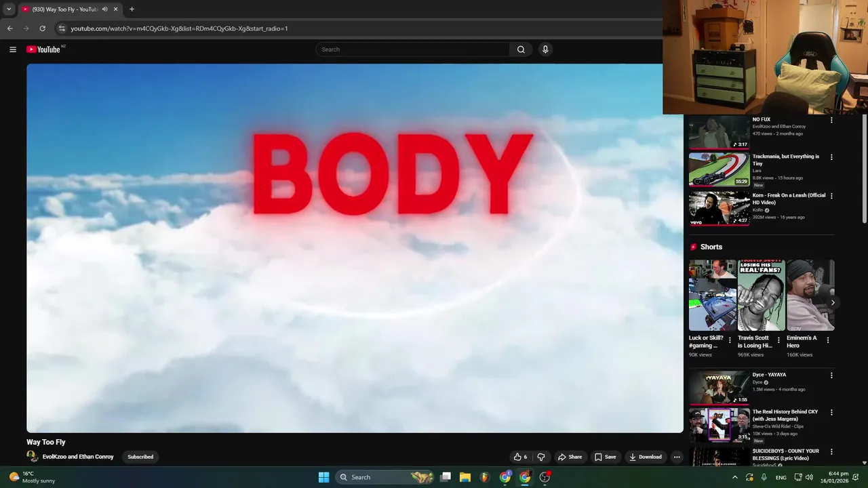View site information icon in address bar

[62, 28]
